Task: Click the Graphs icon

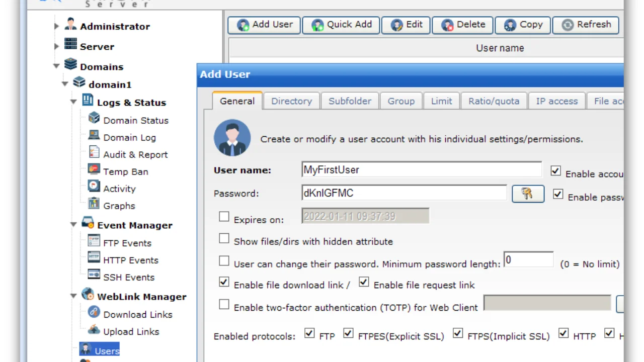Action: 94,204
